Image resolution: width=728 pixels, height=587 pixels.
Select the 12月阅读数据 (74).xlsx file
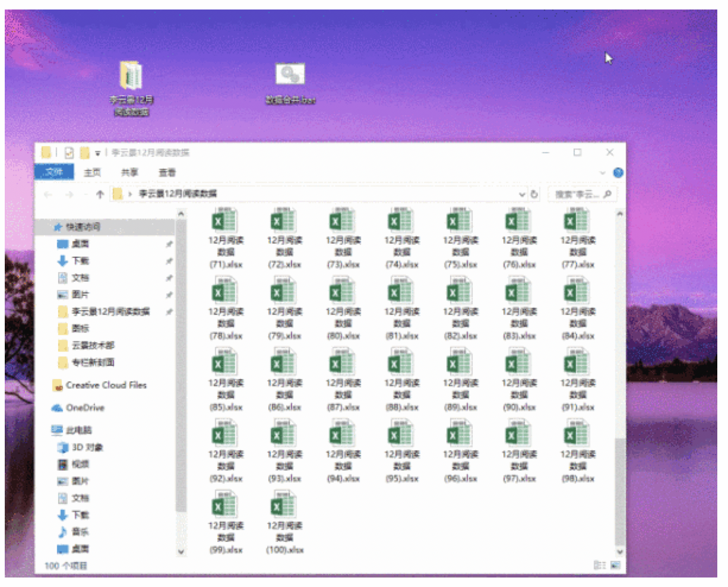402,239
